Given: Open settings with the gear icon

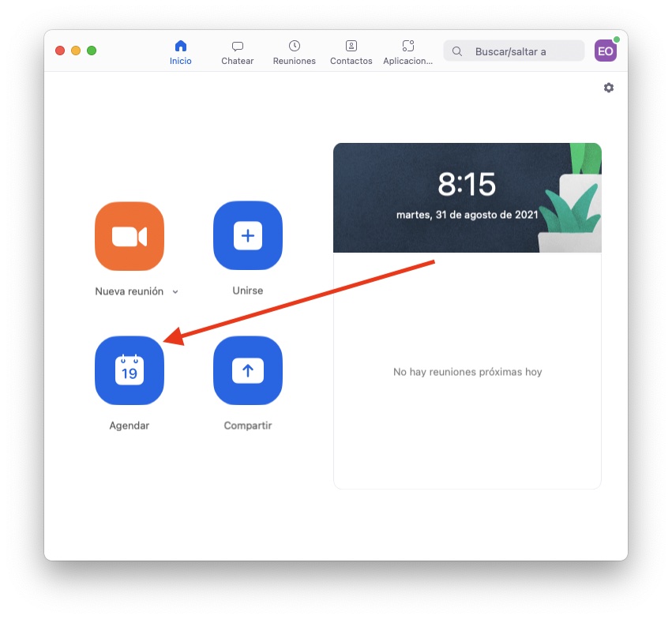Looking at the screenshot, I should coord(609,88).
